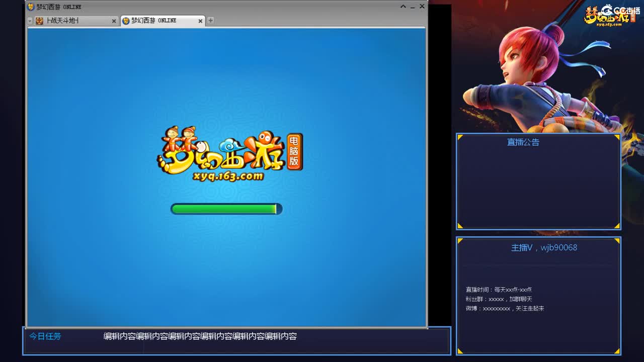
Task: Close the 战天斗地 tab
Action: coord(114,21)
